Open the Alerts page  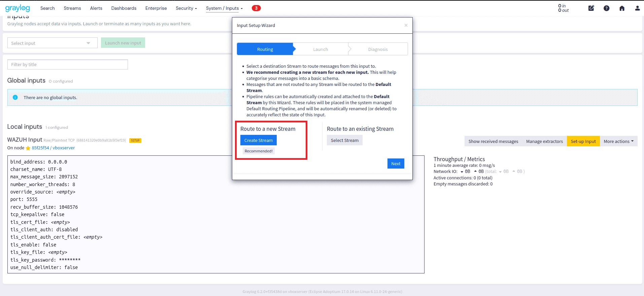point(96,8)
